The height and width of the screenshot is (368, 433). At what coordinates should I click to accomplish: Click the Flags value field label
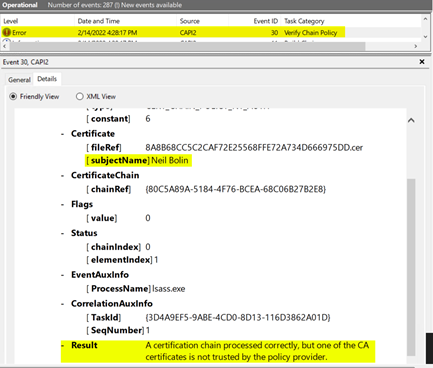102,218
